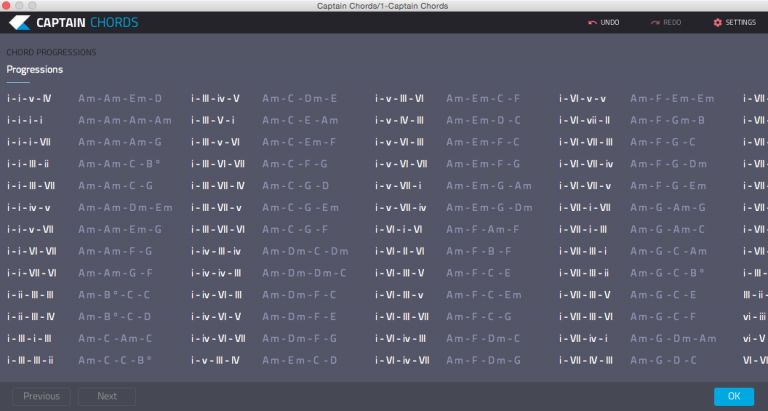Choose progression i - VI - III - VII
The height and width of the screenshot is (411, 768).
[402, 316]
